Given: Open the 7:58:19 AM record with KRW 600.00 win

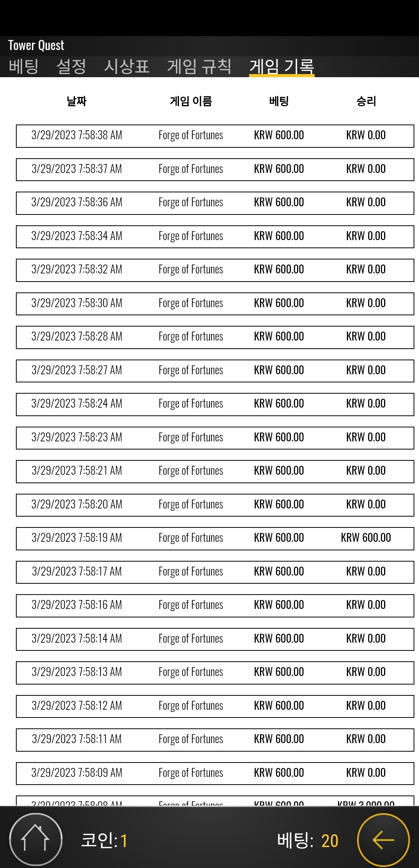Looking at the screenshot, I should pyautogui.click(x=215, y=538).
